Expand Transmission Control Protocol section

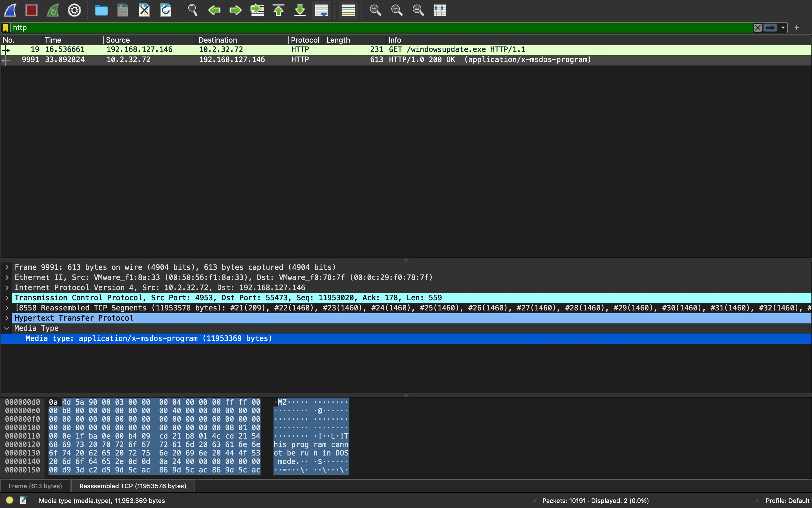[x=7, y=298]
